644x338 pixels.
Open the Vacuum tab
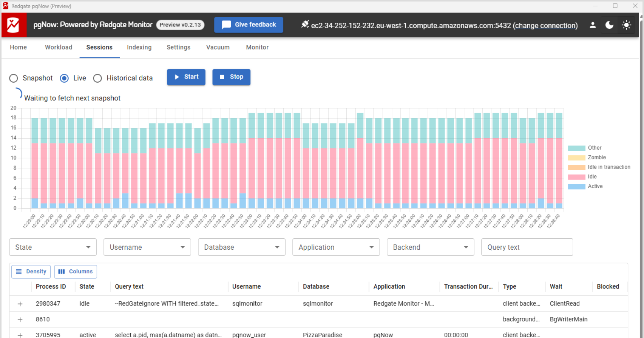tap(218, 47)
